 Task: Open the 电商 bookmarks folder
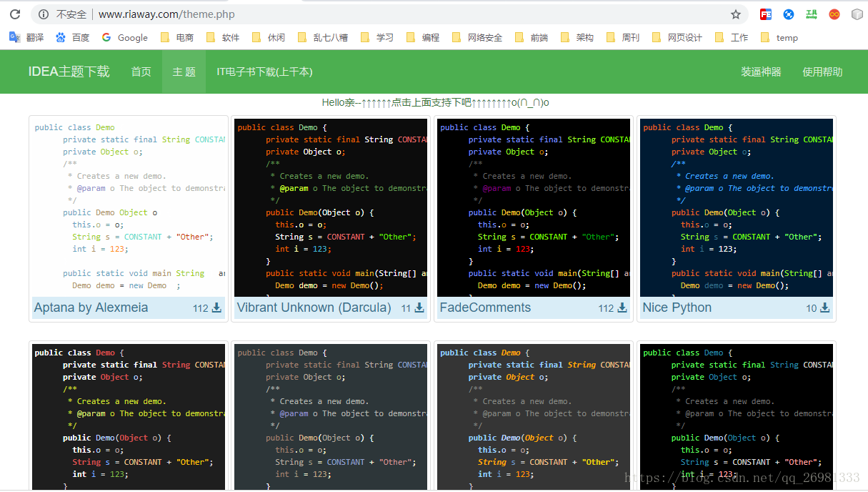coord(177,38)
